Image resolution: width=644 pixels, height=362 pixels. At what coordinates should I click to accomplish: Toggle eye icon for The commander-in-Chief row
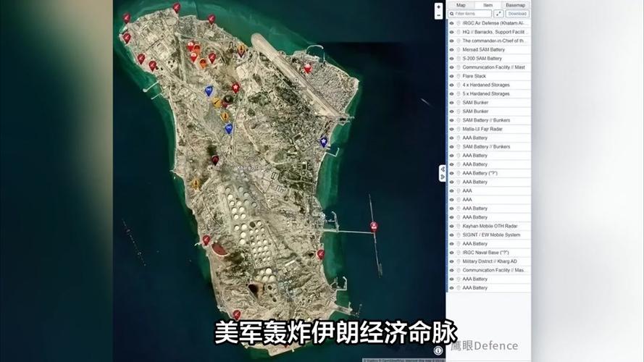click(452, 41)
